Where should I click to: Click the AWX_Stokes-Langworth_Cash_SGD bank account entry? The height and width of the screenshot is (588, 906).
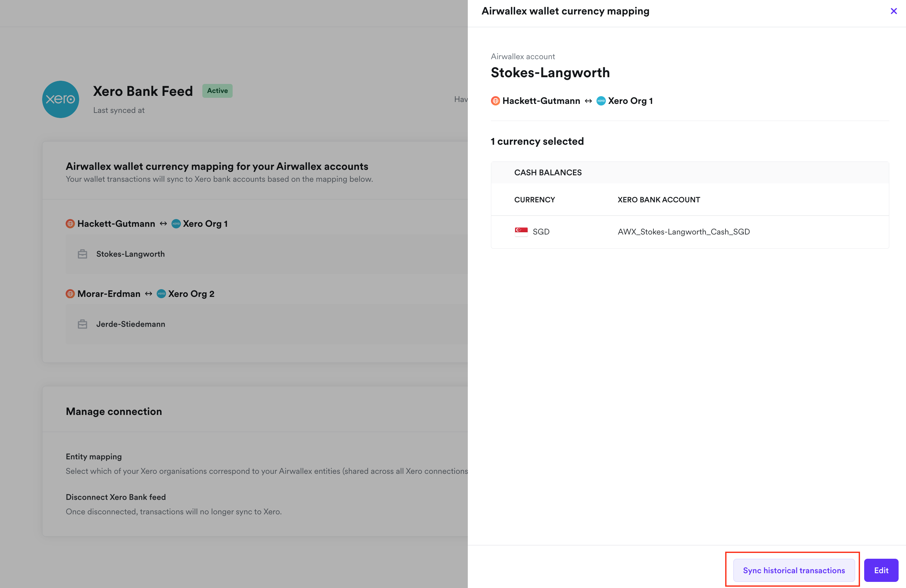click(683, 231)
